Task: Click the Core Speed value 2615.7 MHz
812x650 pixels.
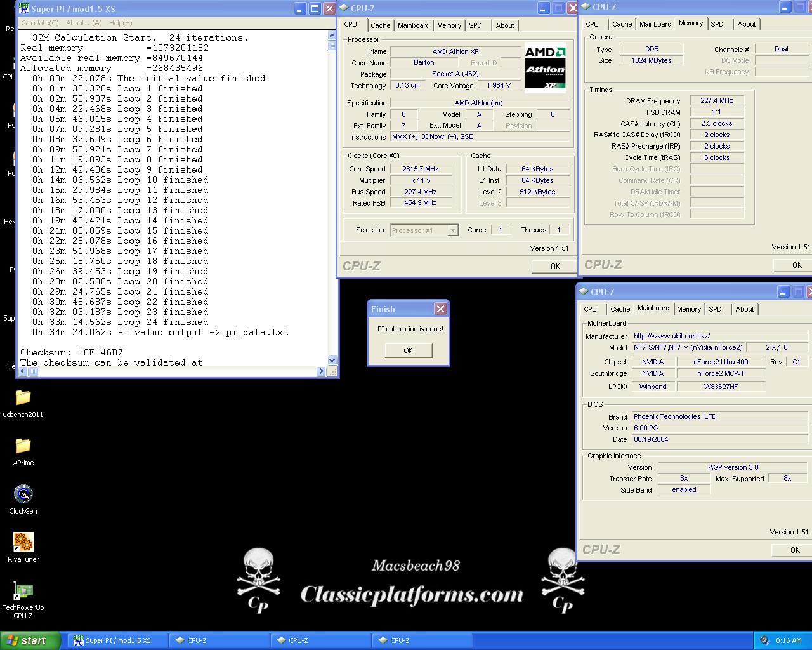Action: [421, 169]
